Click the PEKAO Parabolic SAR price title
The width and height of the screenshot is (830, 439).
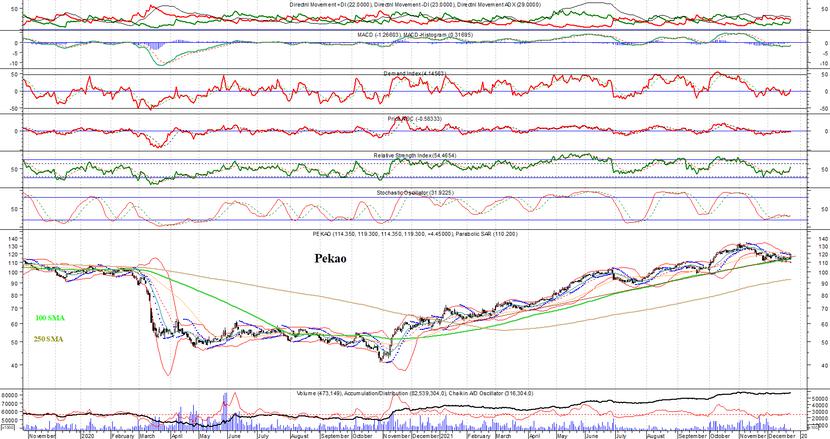point(416,234)
